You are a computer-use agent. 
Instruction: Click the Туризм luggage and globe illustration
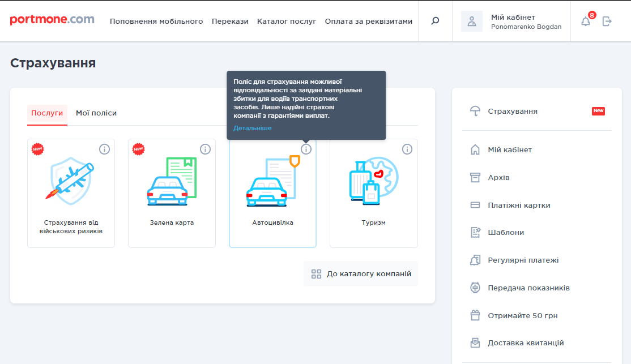[x=373, y=181]
